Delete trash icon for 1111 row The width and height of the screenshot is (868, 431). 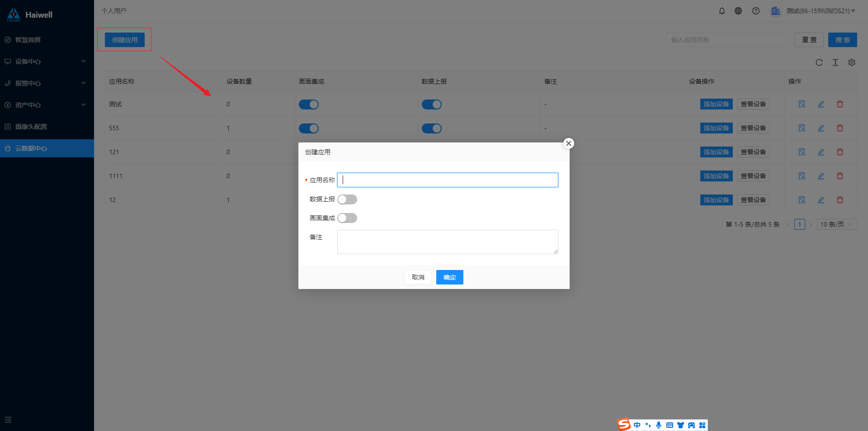(x=840, y=176)
